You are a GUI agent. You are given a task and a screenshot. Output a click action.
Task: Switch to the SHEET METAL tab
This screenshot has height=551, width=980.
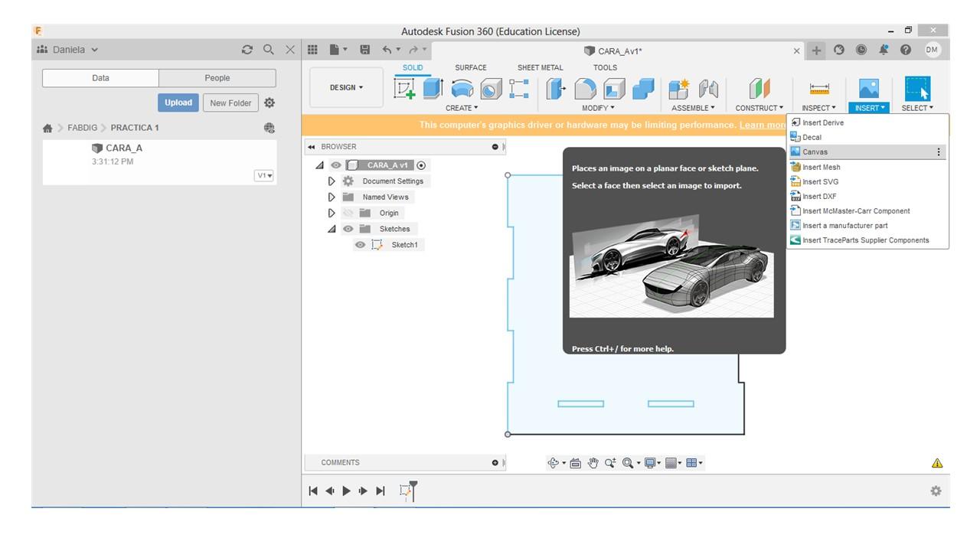click(540, 67)
